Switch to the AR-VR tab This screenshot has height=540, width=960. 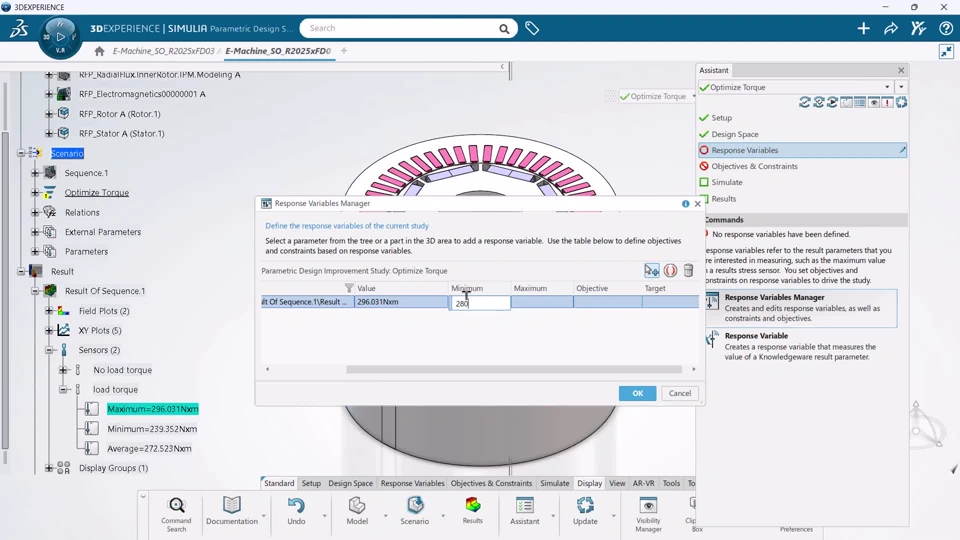(x=643, y=483)
